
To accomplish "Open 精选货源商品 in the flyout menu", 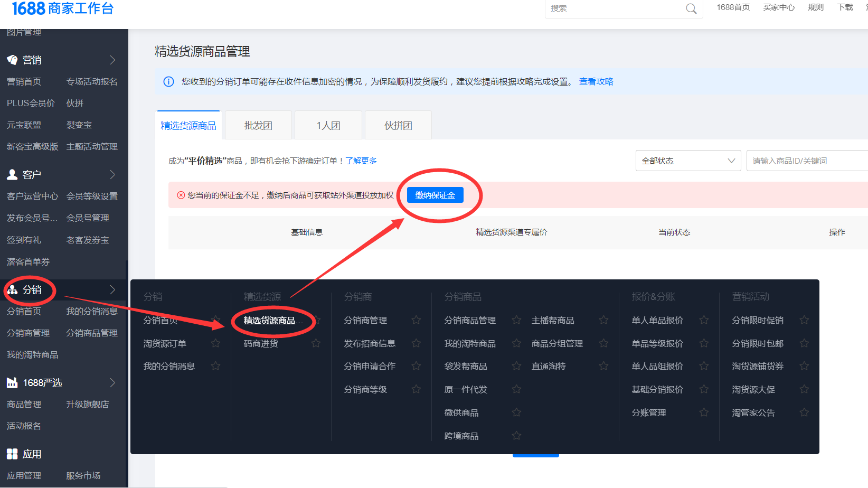I will tap(272, 321).
